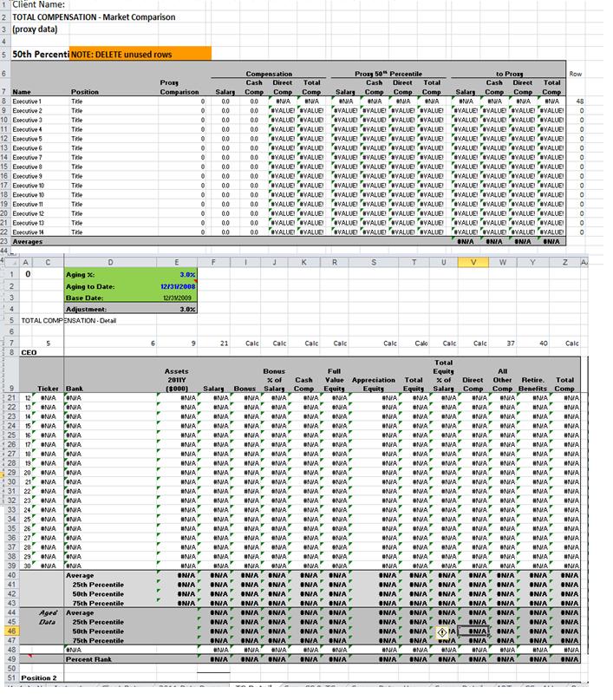Select the Executive 4 name cell
613x700 pixels.
tap(27, 129)
